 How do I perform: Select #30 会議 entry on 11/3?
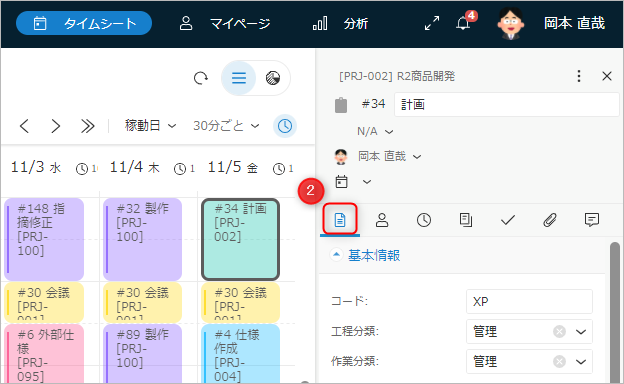44,302
